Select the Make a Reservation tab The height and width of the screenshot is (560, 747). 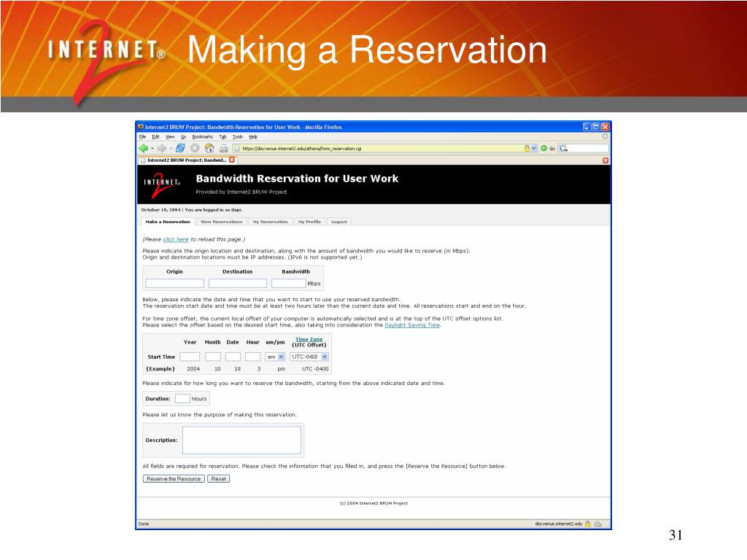[168, 222]
